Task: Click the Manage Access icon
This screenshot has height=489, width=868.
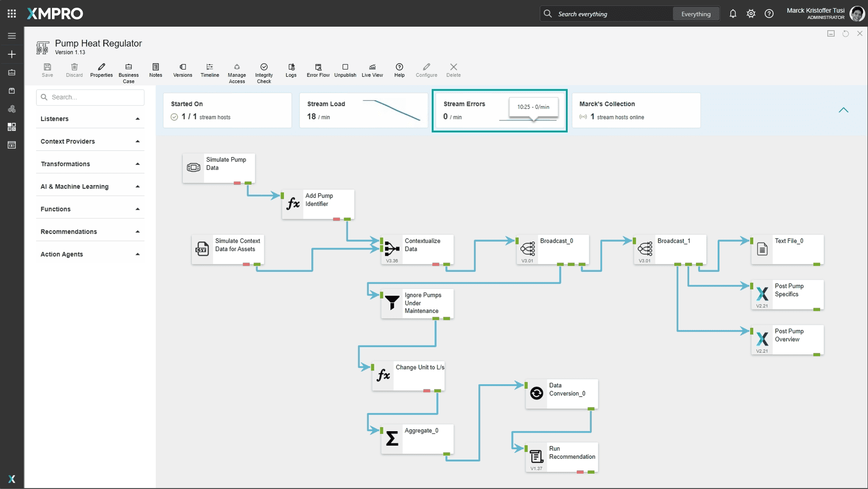Action: tap(237, 72)
